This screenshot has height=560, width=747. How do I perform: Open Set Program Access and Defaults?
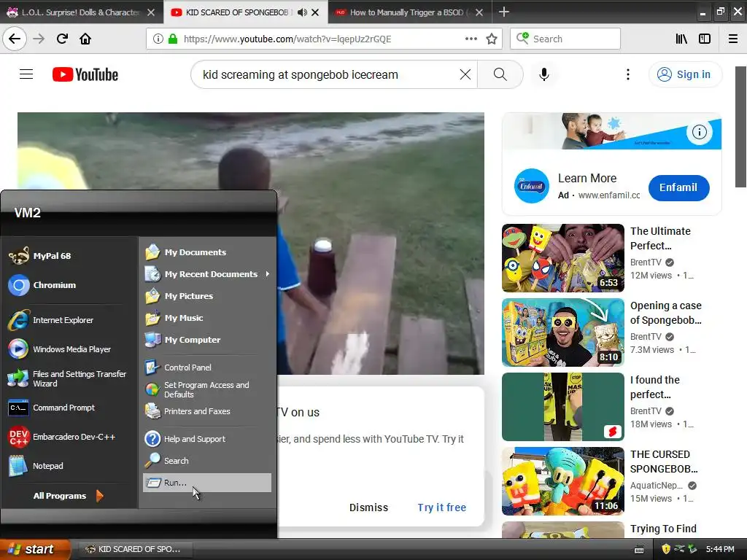pos(197,389)
